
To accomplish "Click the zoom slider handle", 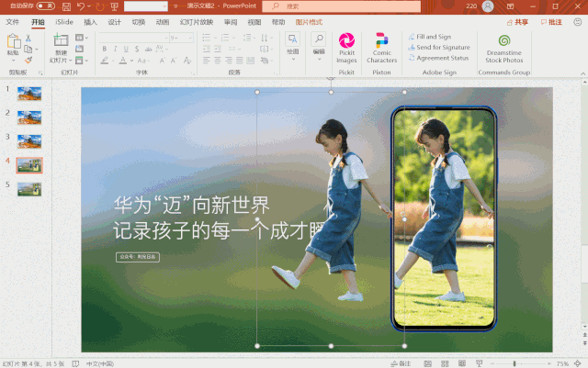I will [x=514, y=363].
